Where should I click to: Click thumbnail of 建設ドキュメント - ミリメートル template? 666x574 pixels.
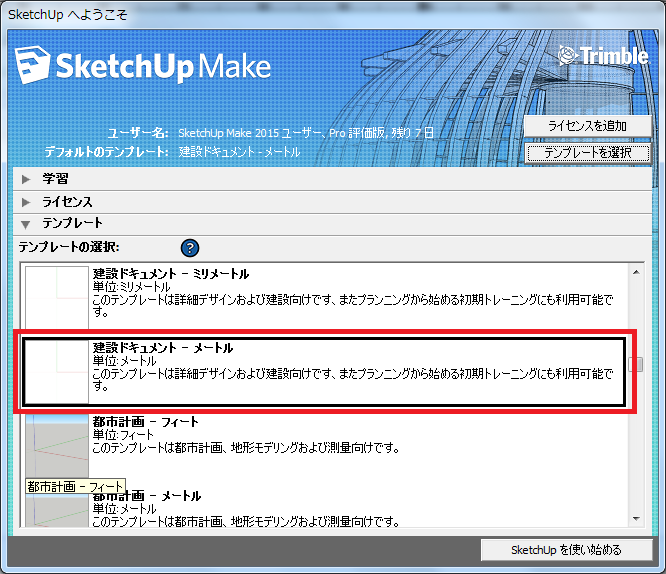coord(57,297)
